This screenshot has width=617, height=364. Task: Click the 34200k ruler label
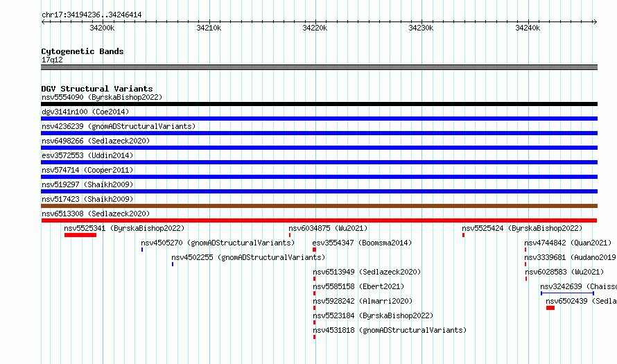(102, 28)
